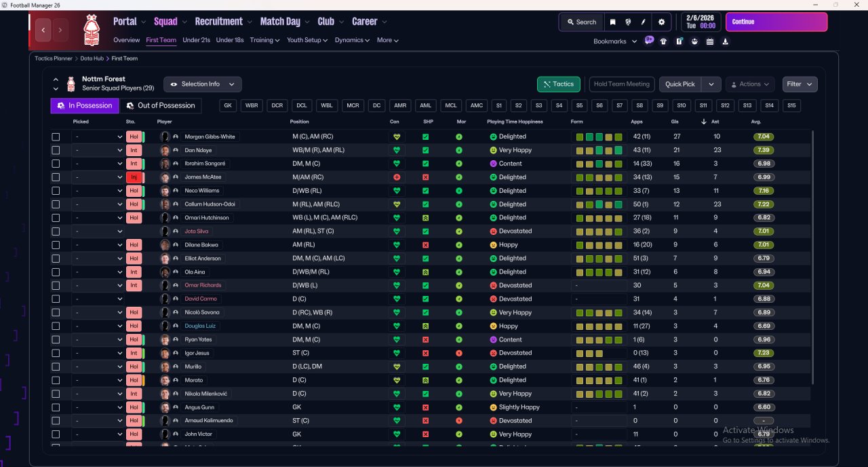
Task: Tick the checkbox for Elliot Anderson
Action: click(x=56, y=259)
